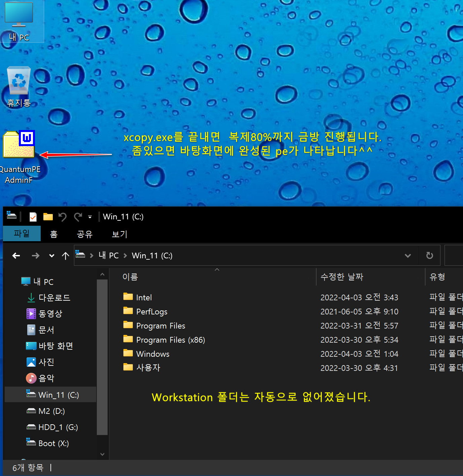This screenshot has width=463, height=476.
Task: Open the Customize Quick Access Toolbar dropdown
Action: point(90,217)
